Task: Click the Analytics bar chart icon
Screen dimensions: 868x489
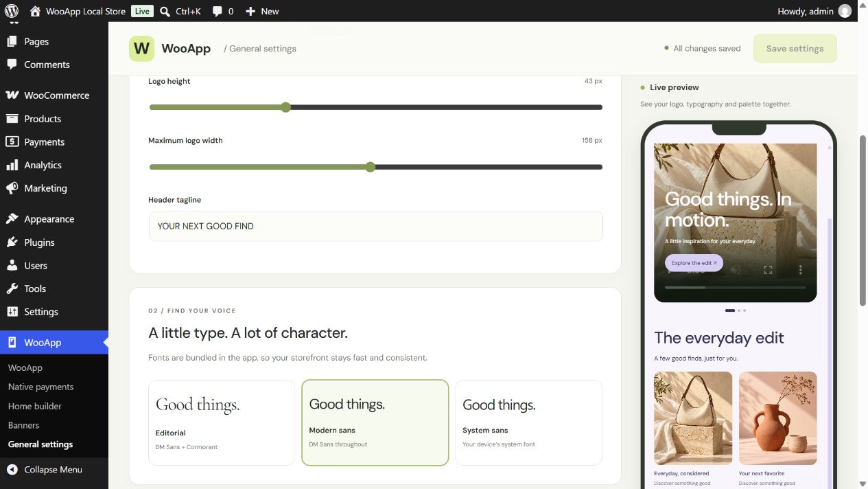Action: [12, 166]
